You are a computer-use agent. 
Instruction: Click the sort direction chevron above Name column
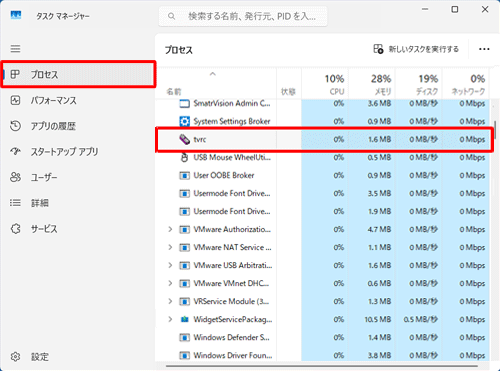(x=213, y=74)
